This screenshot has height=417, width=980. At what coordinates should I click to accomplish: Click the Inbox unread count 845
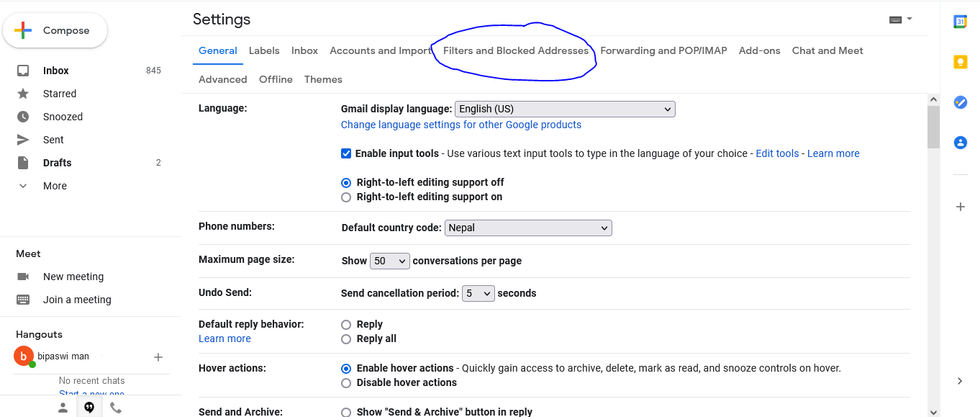click(153, 71)
